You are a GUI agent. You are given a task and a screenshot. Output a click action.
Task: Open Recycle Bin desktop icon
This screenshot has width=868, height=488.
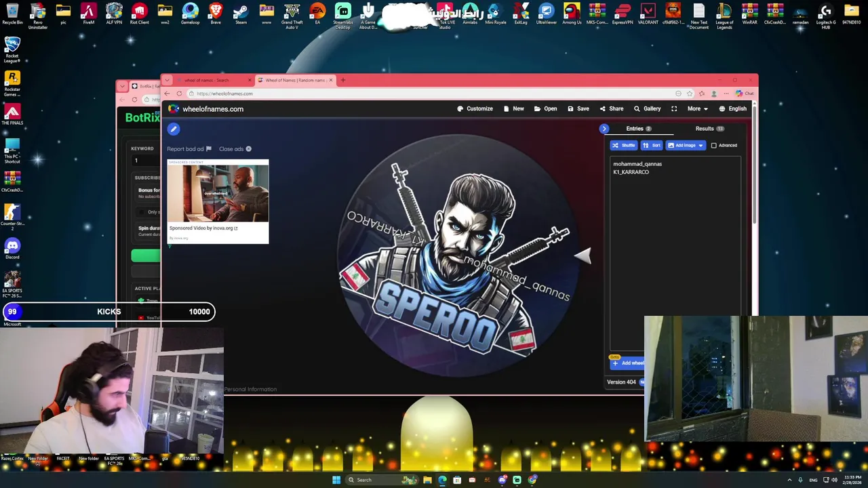click(12, 14)
